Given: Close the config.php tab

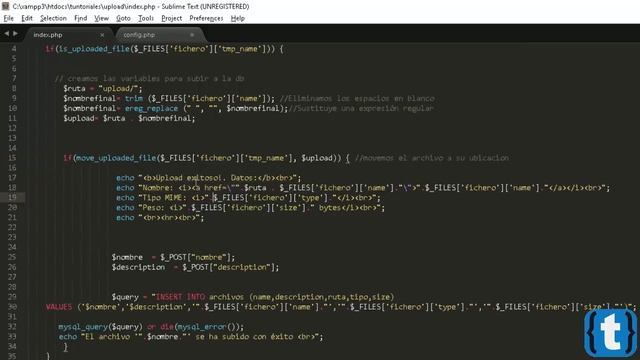Looking at the screenshot, I should (192, 35).
